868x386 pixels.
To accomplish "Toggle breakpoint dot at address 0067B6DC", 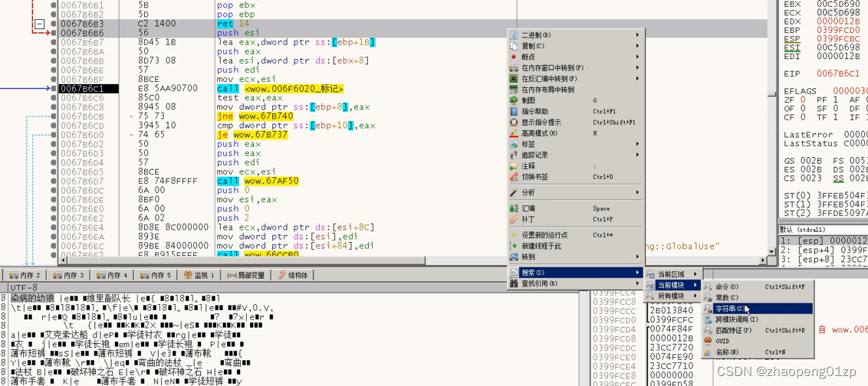I will pyautogui.click(x=53, y=190).
